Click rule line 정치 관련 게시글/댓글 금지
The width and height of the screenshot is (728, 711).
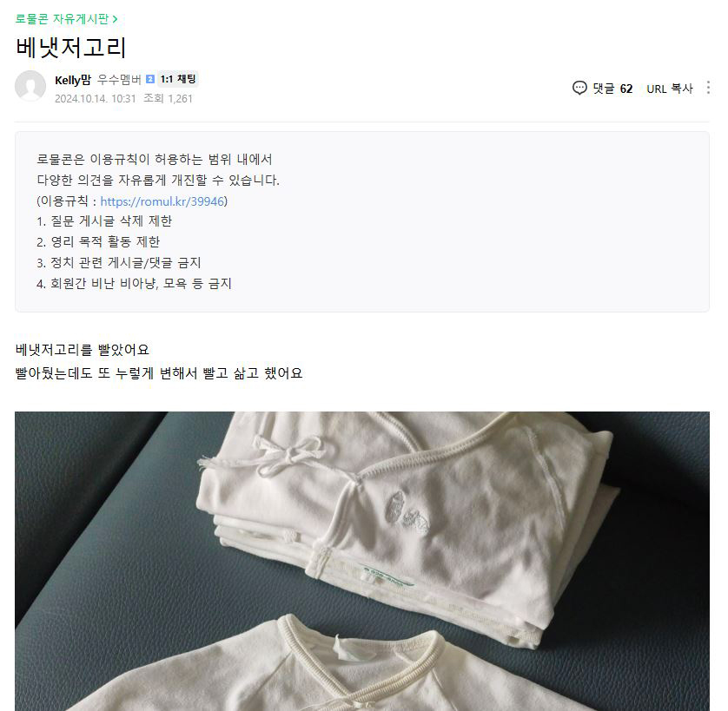[x=119, y=263]
